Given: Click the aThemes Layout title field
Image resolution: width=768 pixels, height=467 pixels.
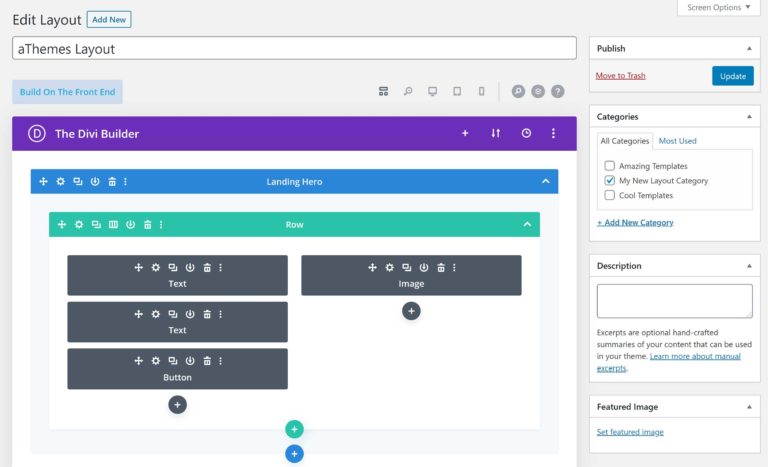Looking at the screenshot, I should 294,49.
